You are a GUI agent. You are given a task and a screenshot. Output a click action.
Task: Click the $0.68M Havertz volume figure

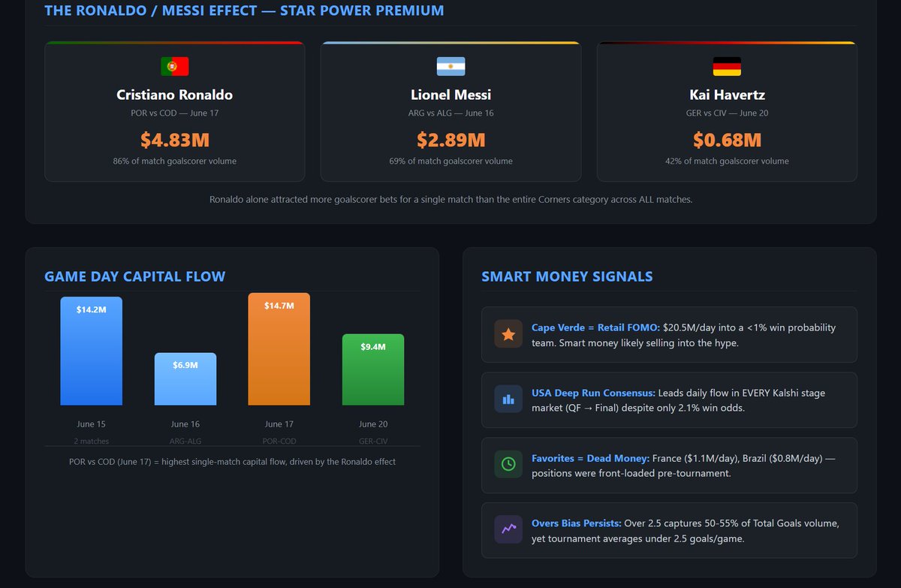(727, 140)
